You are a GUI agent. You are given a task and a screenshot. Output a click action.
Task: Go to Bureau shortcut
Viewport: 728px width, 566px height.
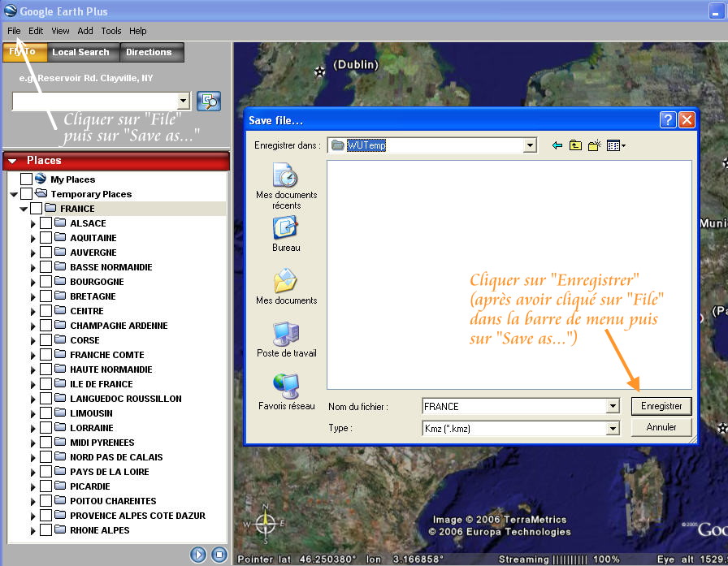click(x=286, y=235)
